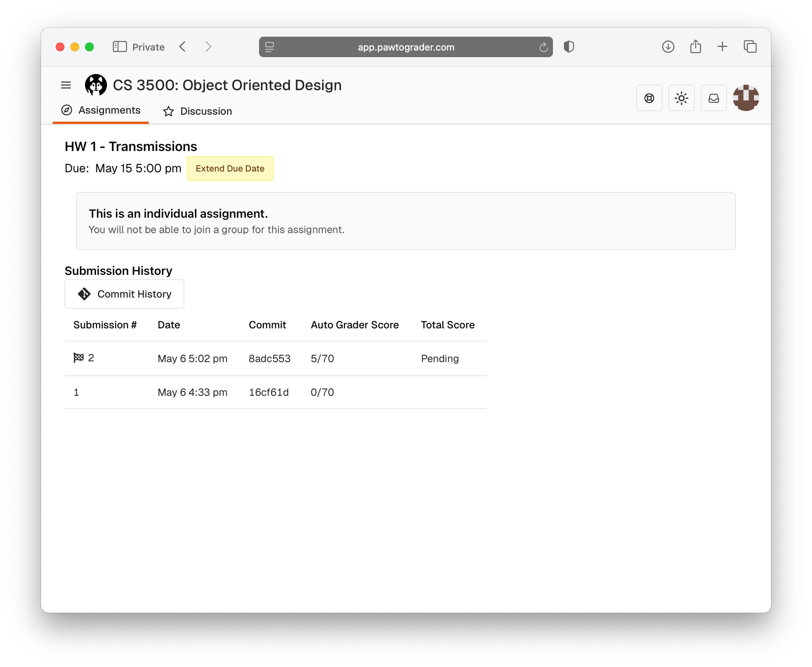Open Commit History
The width and height of the screenshot is (812, 667).
tap(125, 294)
